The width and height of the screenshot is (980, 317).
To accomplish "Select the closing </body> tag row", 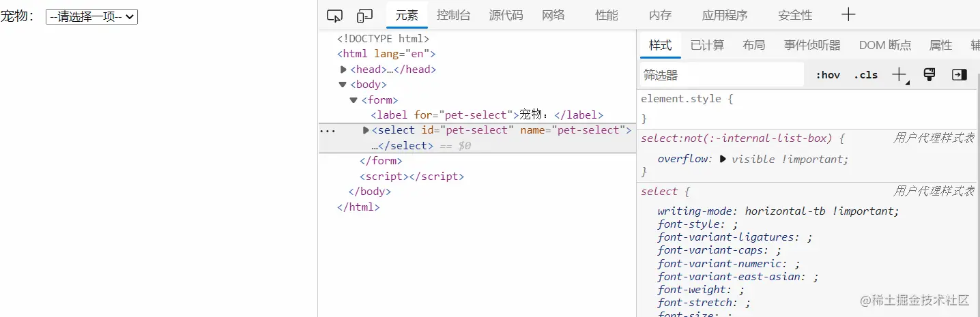I will (370, 192).
